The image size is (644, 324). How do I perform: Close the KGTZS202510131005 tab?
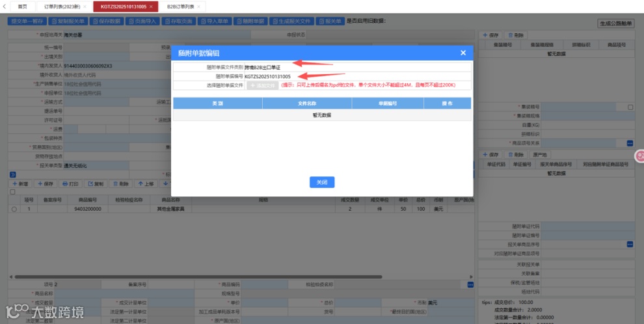151,7
